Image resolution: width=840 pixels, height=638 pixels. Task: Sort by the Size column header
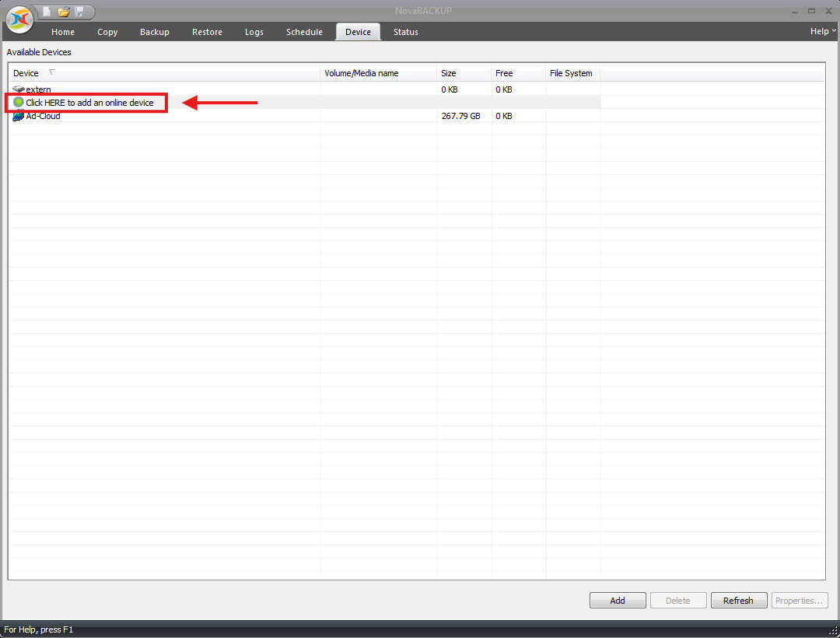pyautogui.click(x=449, y=73)
